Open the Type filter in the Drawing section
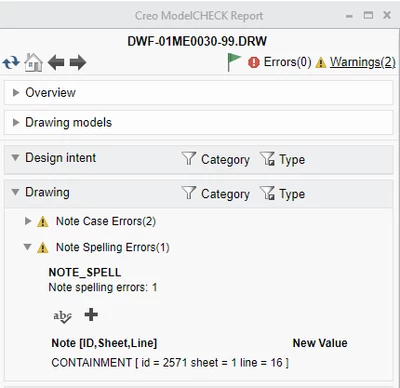The image size is (400, 388). pyautogui.click(x=282, y=194)
